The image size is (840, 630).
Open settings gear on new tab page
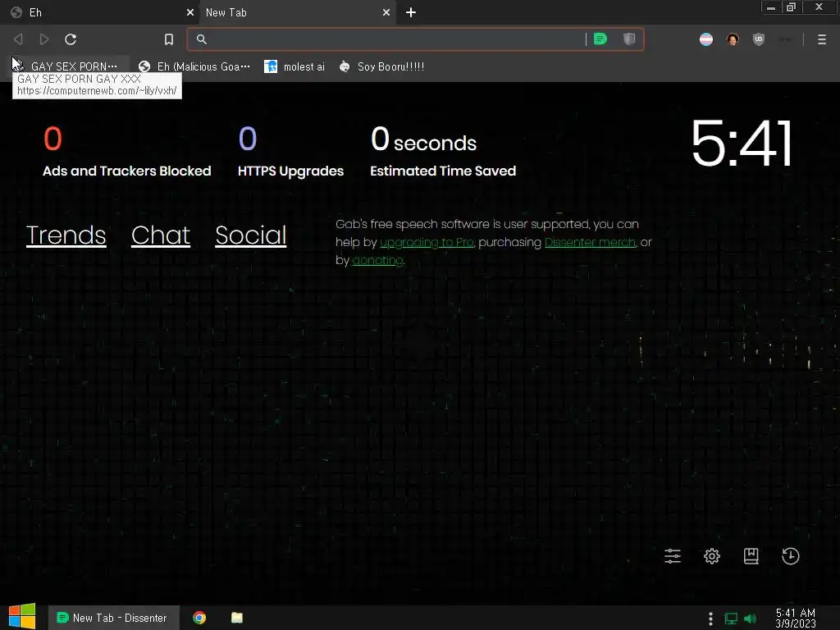[712, 556]
